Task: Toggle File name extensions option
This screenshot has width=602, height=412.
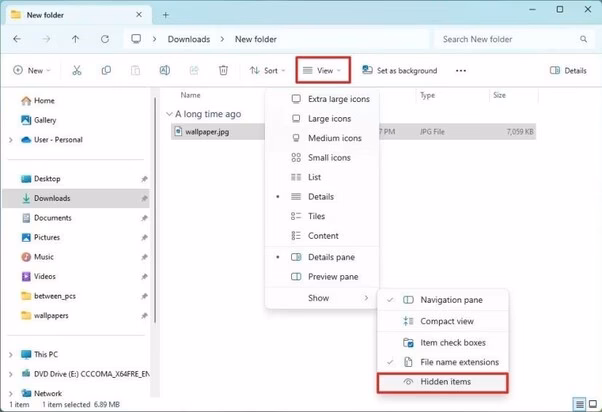Action: point(459,362)
